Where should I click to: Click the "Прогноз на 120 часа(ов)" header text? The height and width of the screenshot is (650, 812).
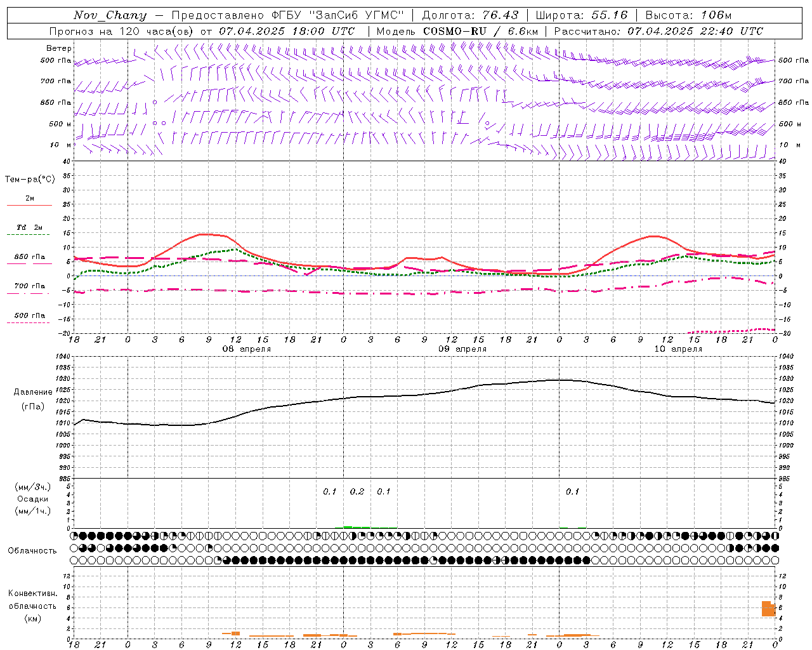[x=122, y=31]
